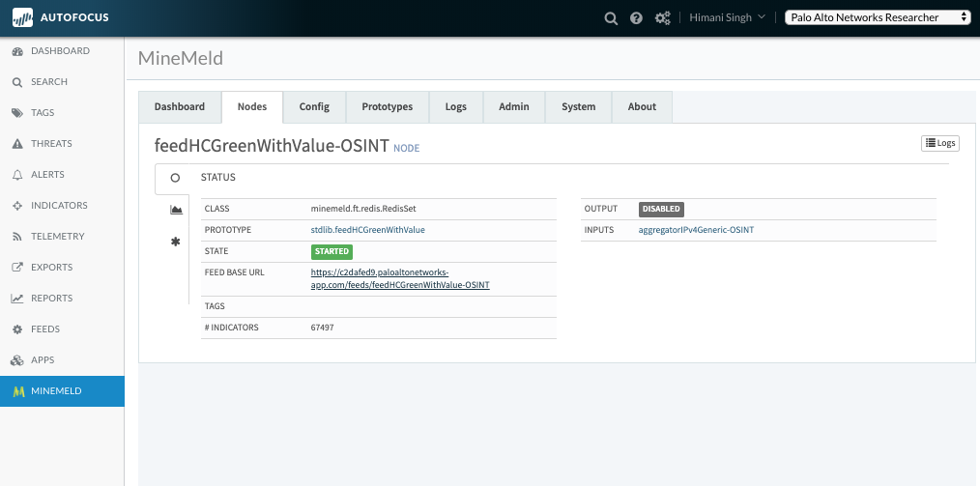Open aggregatorIPv4Generic-OSINT input link
Screen dimensions: 980x486
696,230
